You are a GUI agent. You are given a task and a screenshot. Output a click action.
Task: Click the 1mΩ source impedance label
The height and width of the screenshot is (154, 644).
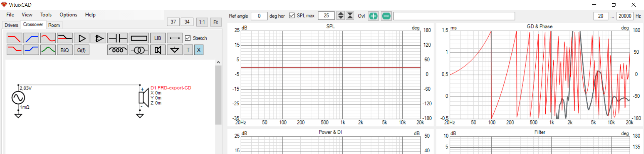point(24,107)
